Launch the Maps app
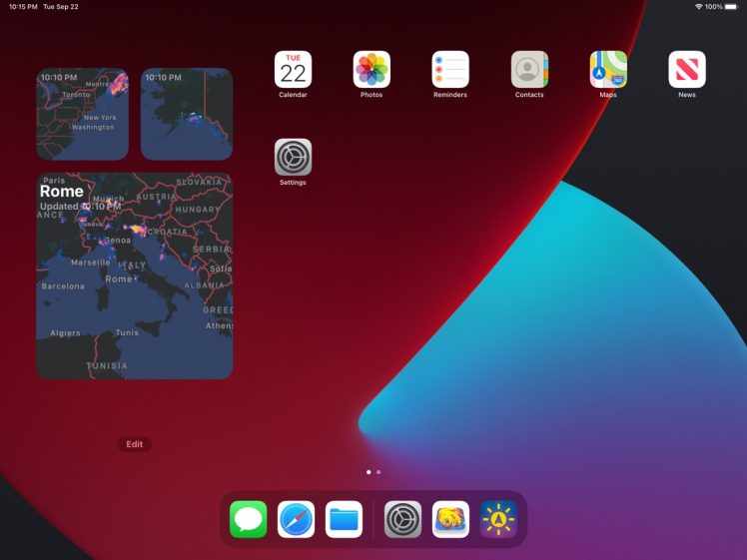The height and width of the screenshot is (560, 747). pos(608,69)
